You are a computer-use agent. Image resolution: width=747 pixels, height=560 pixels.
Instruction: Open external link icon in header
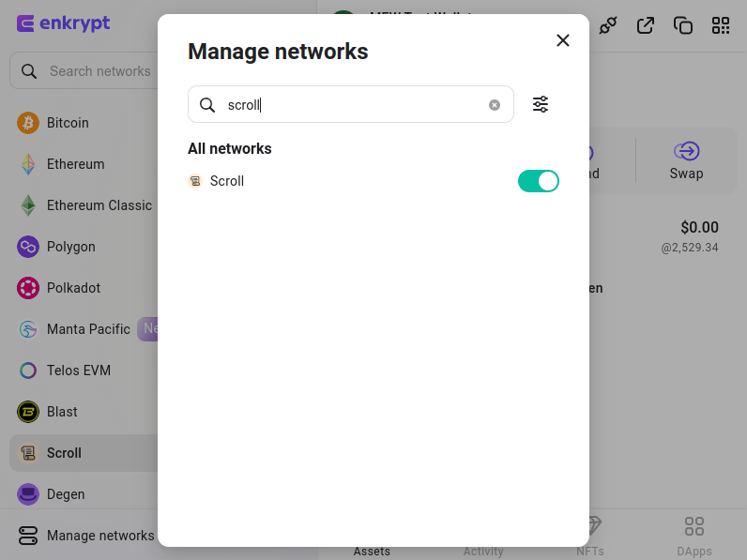[x=646, y=25]
